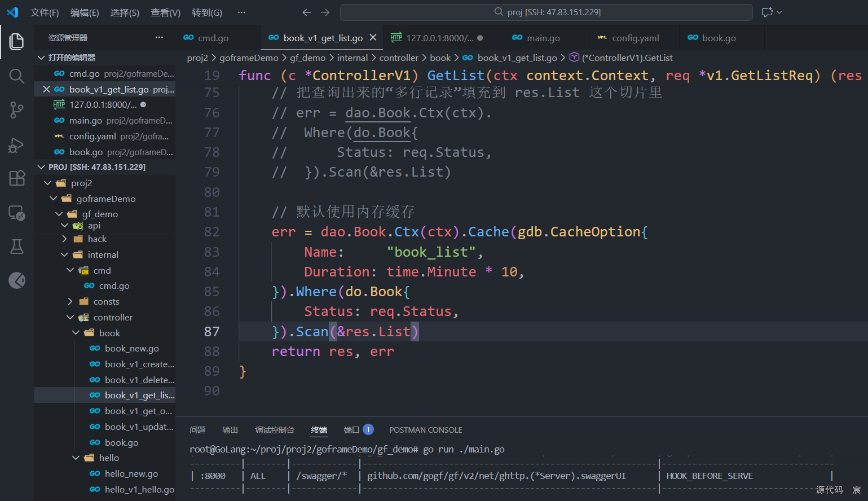Collapse the hello folder in tree
This screenshot has width=868, height=501.
coord(105,458)
